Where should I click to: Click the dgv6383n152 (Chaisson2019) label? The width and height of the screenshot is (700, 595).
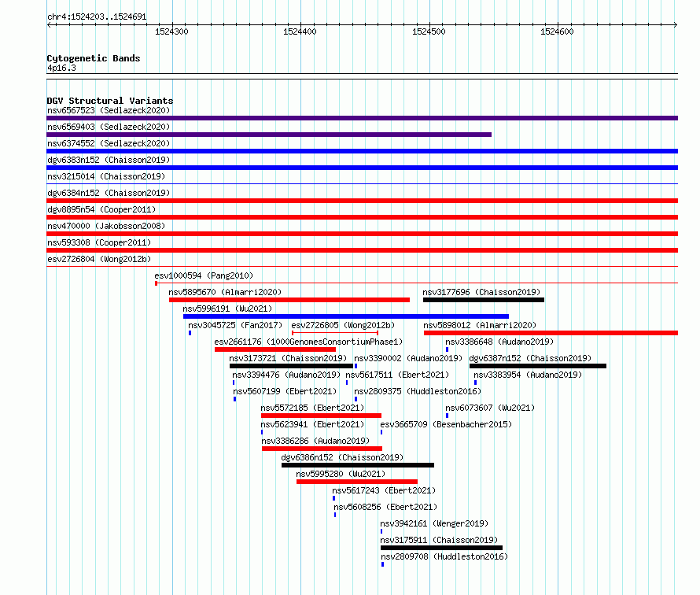(109, 160)
